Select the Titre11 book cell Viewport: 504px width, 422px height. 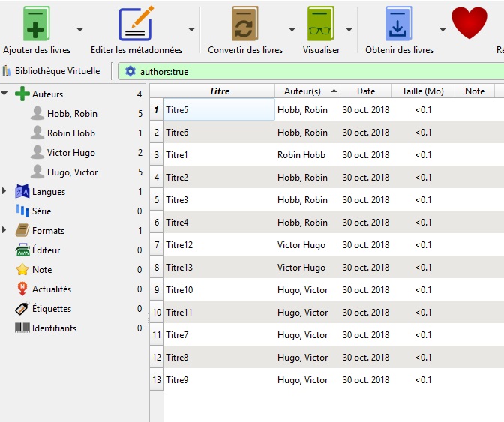tap(219, 312)
